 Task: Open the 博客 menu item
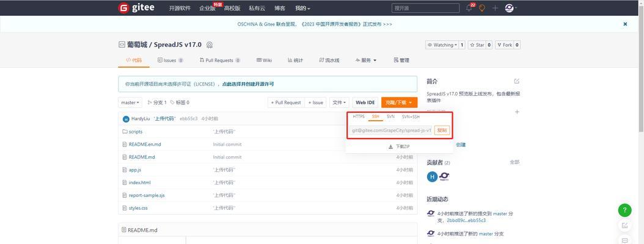[280, 8]
